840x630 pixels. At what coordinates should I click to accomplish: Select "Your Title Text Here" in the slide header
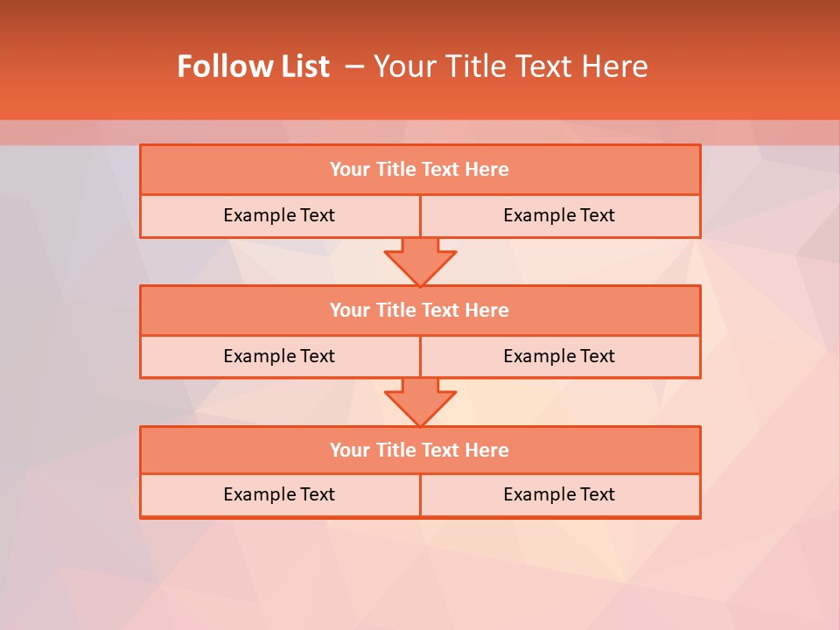click(x=510, y=66)
